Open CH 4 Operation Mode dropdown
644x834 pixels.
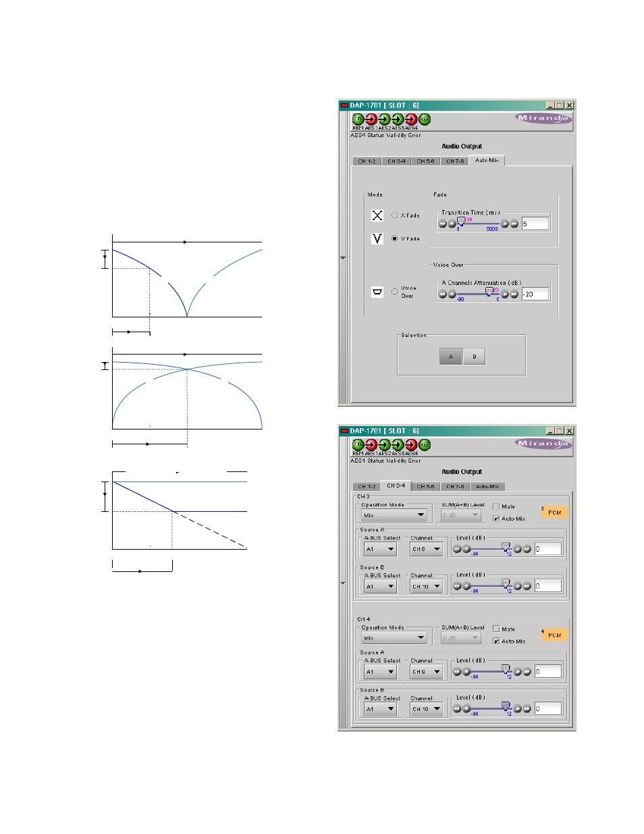pos(394,638)
